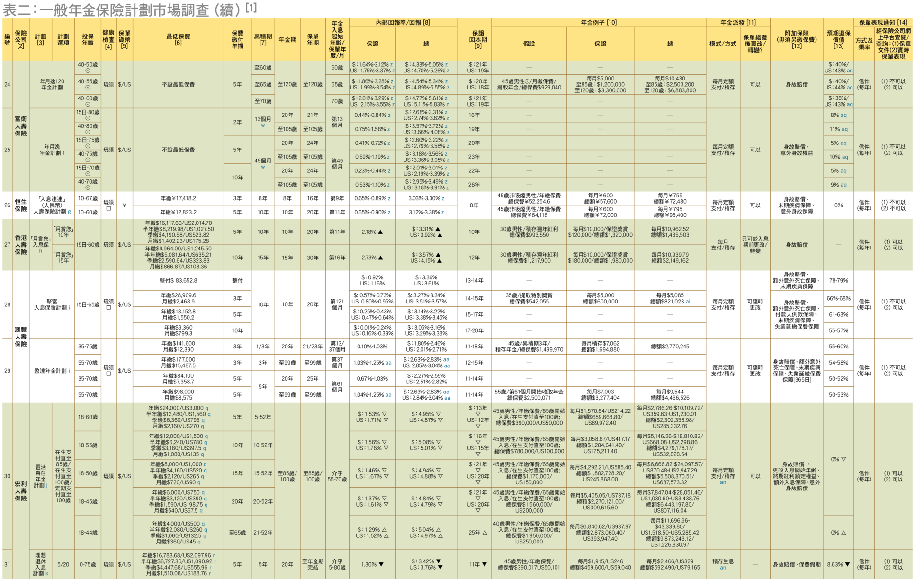The height and width of the screenshot is (588, 915).
Task: Click the 附加保障（毋須另繳保費）[12] header
Action: click(797, 39)
